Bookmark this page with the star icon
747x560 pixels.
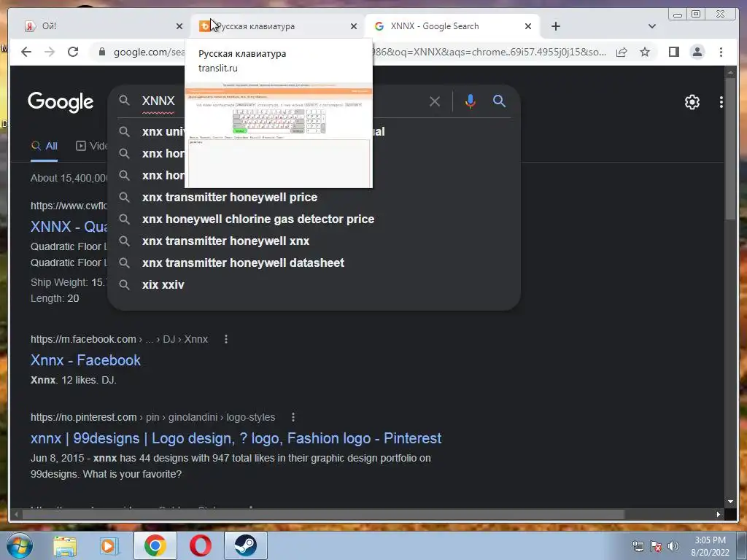[x=645, y=52]
